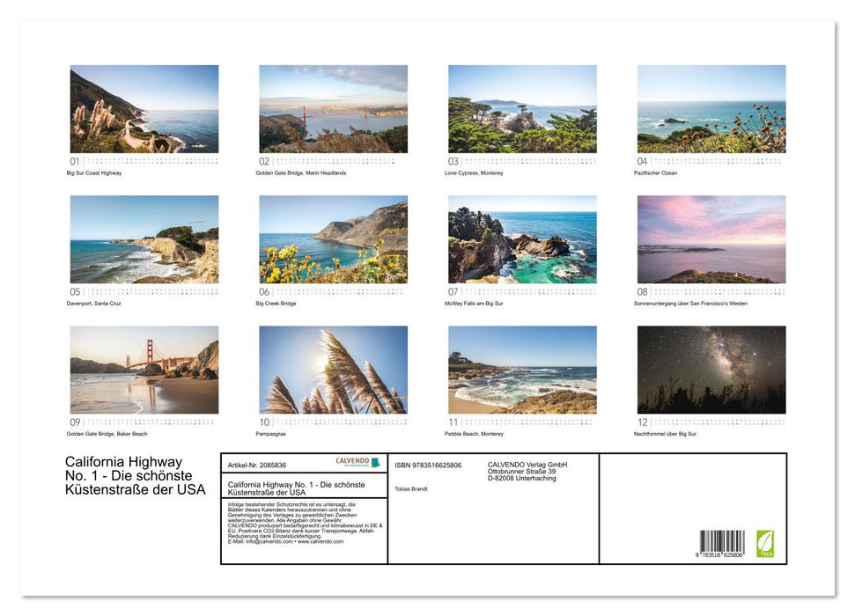Image resolution: width=855 pixels, height=616 pixels.
Task: Click the ISBN 9783516625806 text
Action: pos(428,465)
